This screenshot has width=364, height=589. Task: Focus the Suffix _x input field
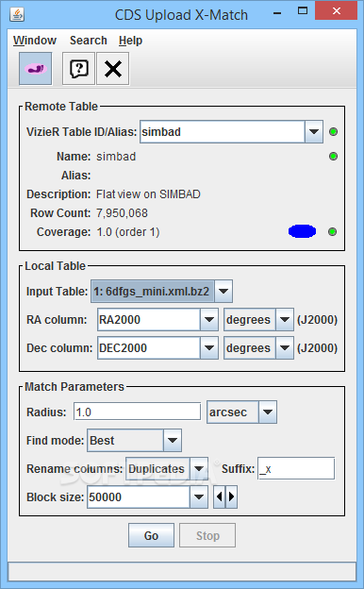[x=296, y=468]
